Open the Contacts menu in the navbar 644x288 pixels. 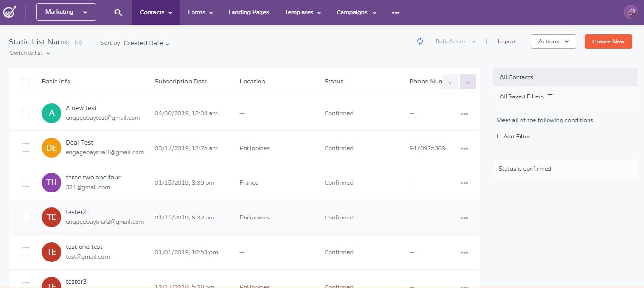[155, 12]
